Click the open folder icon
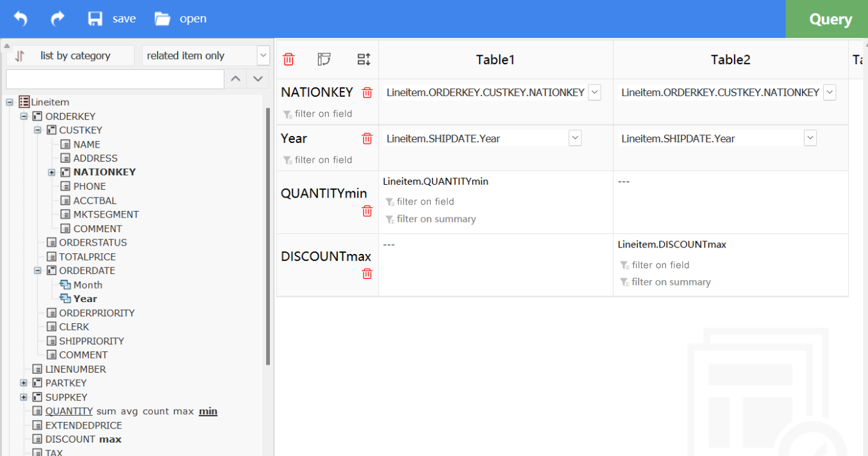This screenshot has height=456, width=868. [162, 19]
